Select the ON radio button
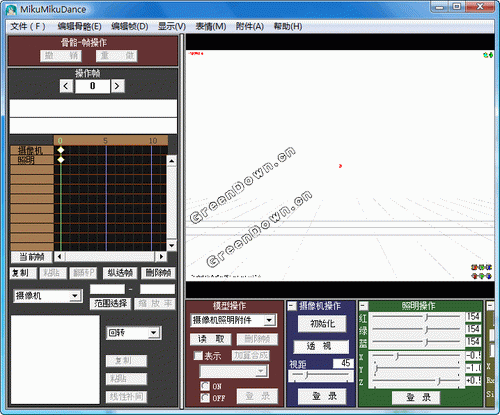 click(205, 386)
